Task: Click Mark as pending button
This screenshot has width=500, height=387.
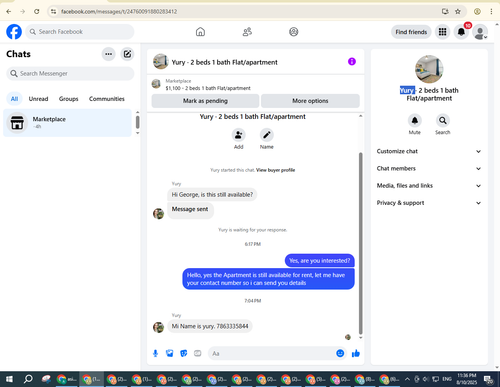Action: (x=205, y=101)
